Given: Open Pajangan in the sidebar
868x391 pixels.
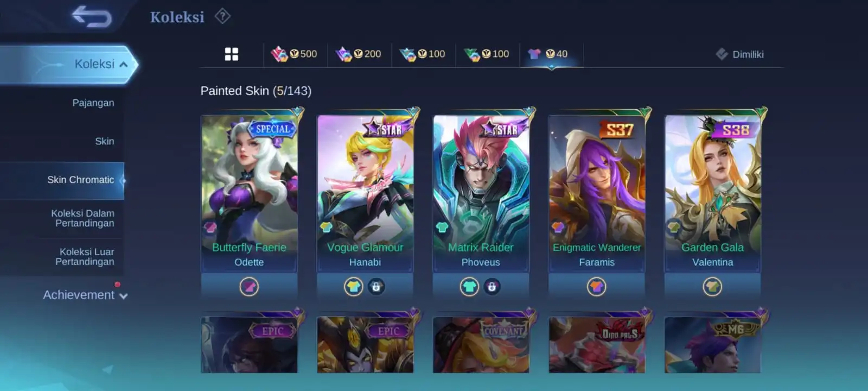Looking at the screenshot, I should (93, 103).
